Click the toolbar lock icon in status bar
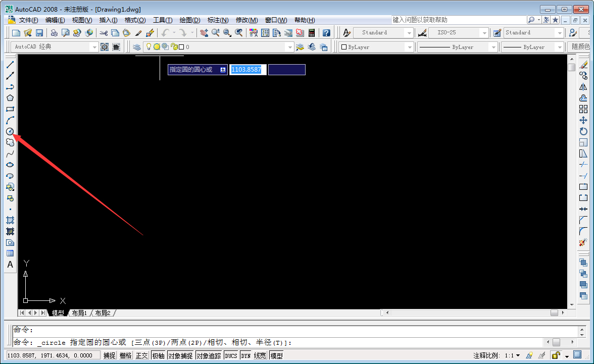Viewport: 594px width, 364px height. coord(556,355)
